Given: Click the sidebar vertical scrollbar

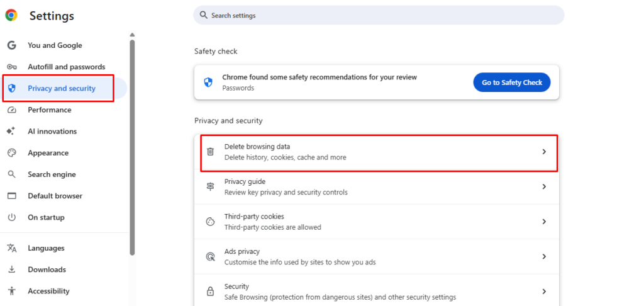Looking at the screenshot, I should point(132,145).
